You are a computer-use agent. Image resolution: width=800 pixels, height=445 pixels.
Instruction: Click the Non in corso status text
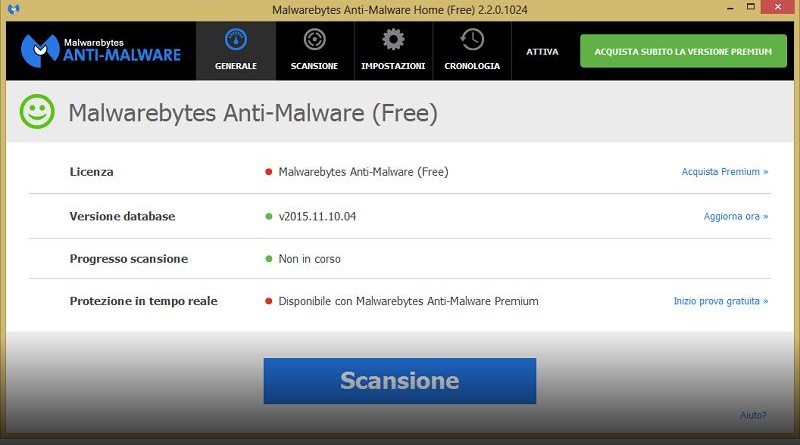tap(309, 259)
